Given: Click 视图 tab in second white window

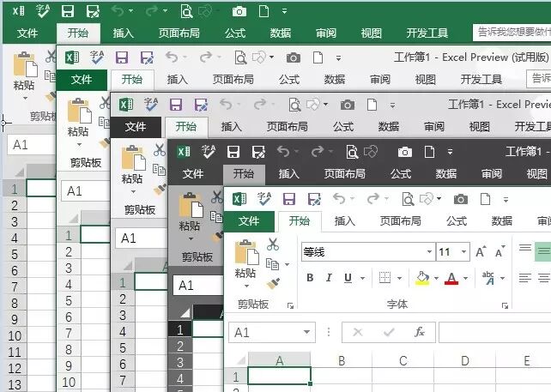Looking at the screenshot, I should [x=425, y=80].
